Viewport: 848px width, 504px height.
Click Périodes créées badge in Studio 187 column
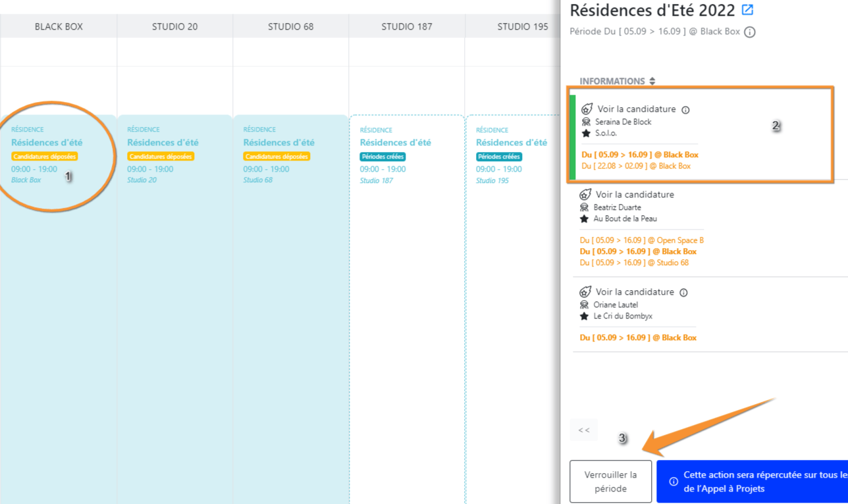point(383,157)
